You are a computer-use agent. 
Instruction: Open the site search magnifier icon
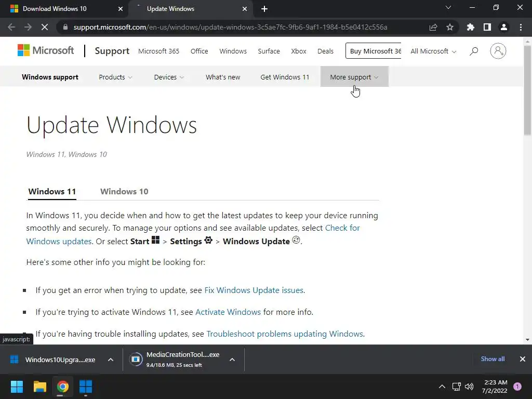(474, 51)
